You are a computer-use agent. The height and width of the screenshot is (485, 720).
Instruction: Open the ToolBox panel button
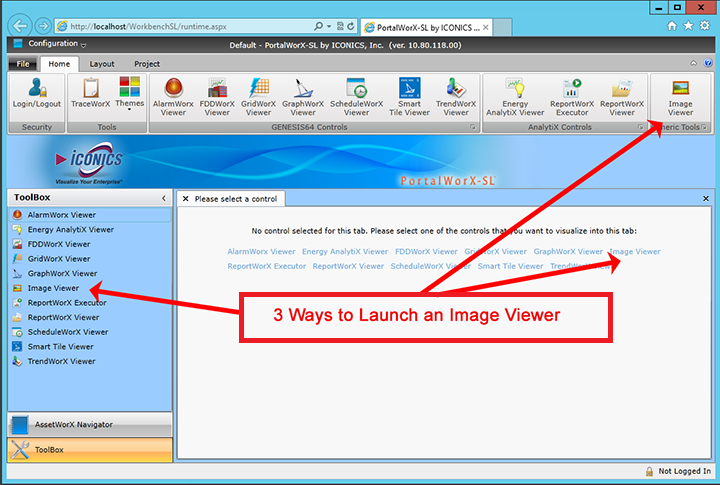tap(90, 450)
